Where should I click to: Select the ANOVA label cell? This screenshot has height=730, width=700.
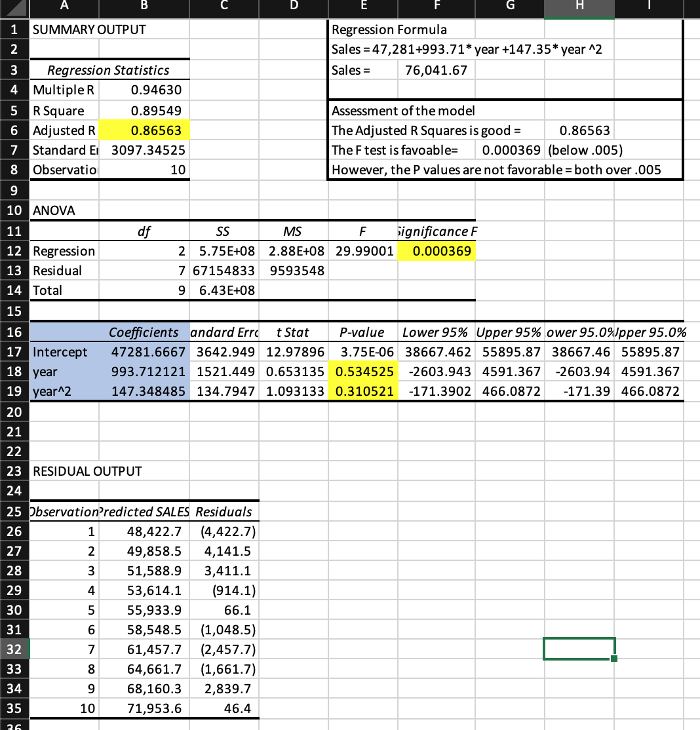tap(64, 210)
